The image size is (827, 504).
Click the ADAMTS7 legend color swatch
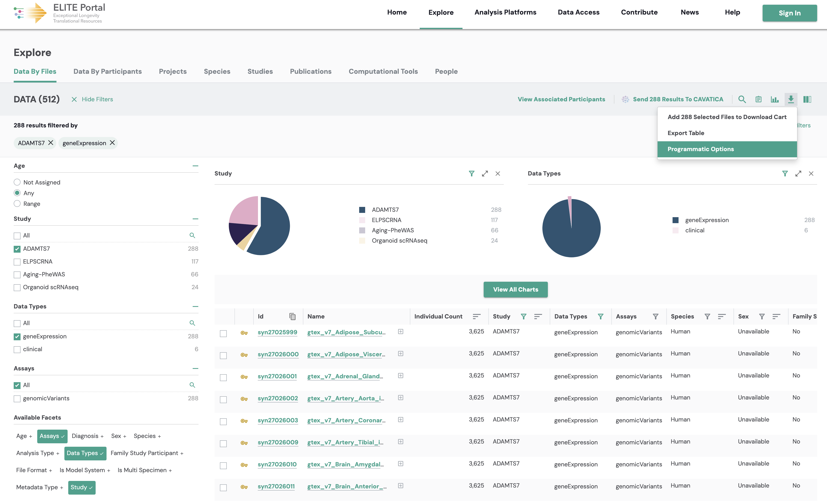point(362,210)
